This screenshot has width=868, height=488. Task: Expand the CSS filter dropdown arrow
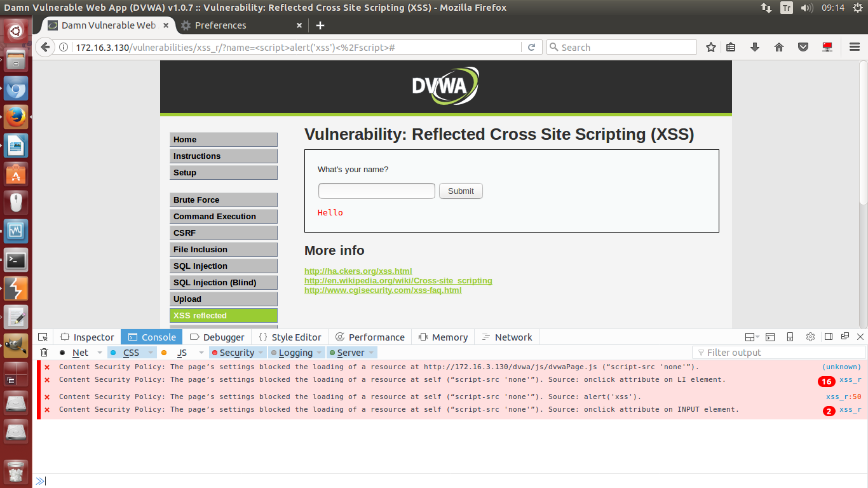tap(151, 353)
